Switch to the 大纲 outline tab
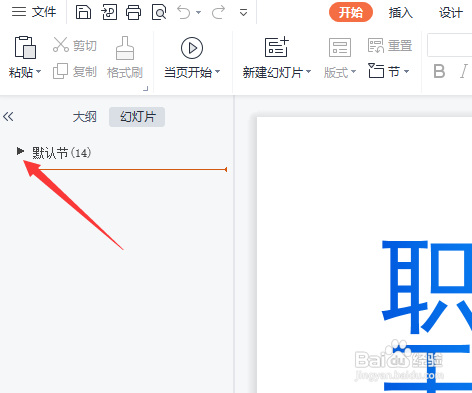472x393 pixels. (x=85, y=117)
